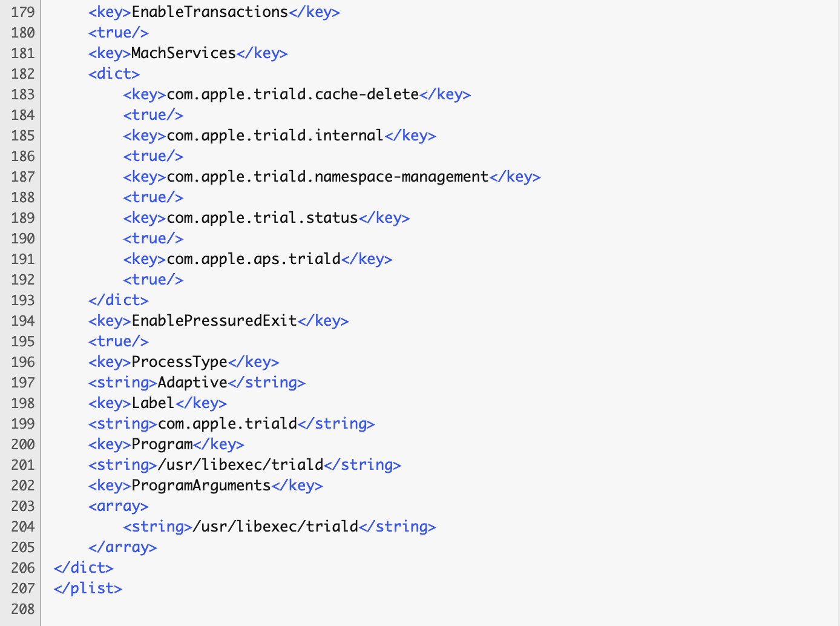Image resolution: width=840 pixels, height=626 pixels.
Task: Click the Adaptive string value
Action: [x=192, y=383]
